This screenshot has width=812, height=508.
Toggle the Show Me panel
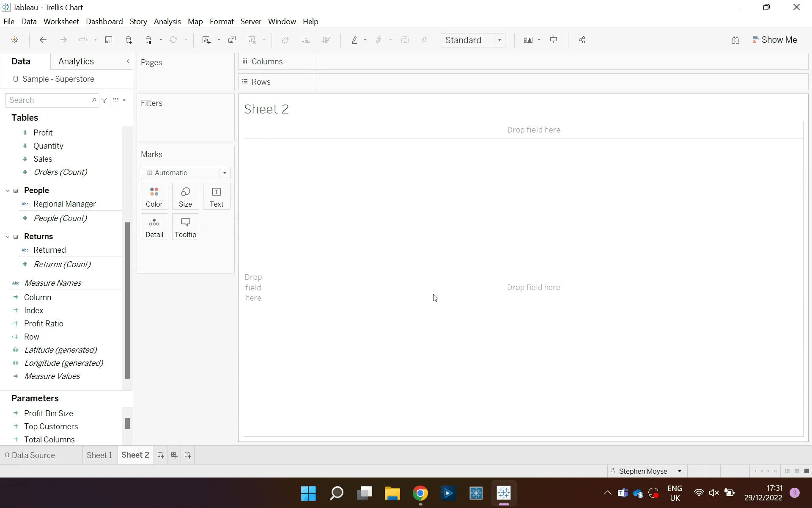click(775, 40)
